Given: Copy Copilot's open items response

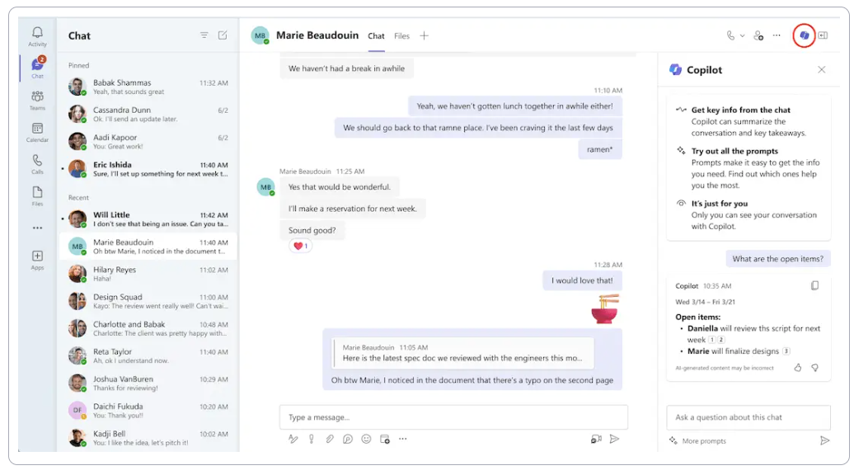Looking at the screenshot, I should tap(815, 285).
